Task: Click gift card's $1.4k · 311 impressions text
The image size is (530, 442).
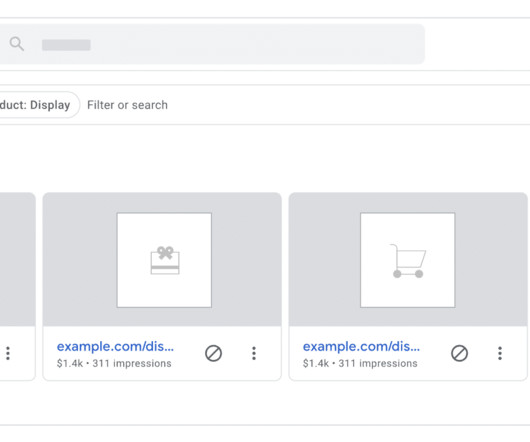Action: (x=114, y=364)
